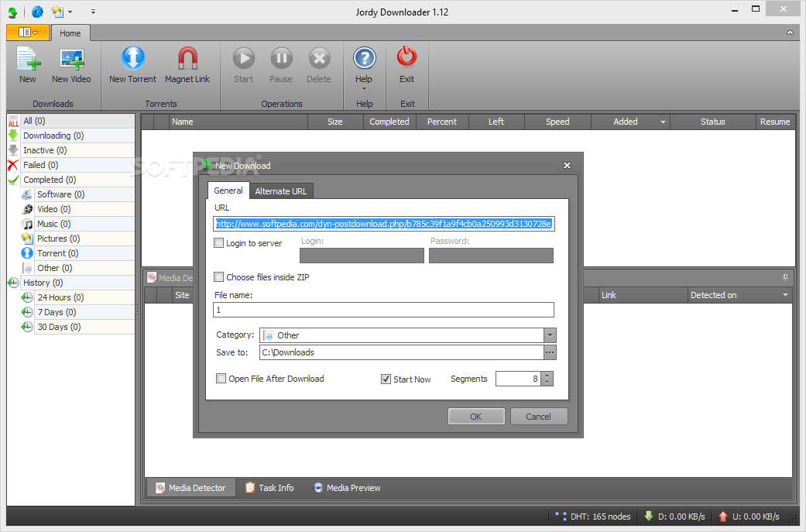Open the quick access toolbar customize arrow

[93, 12]
